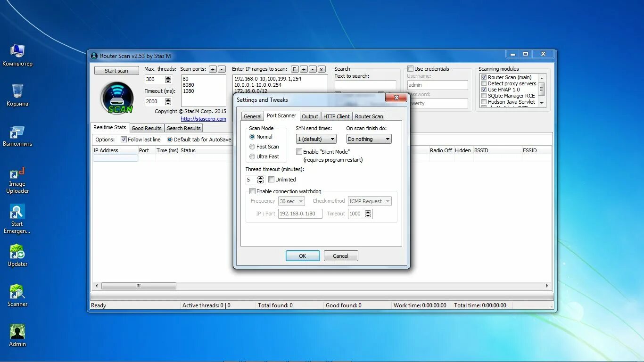
Task: Click the E button for IP ranges
Action: 295,69
